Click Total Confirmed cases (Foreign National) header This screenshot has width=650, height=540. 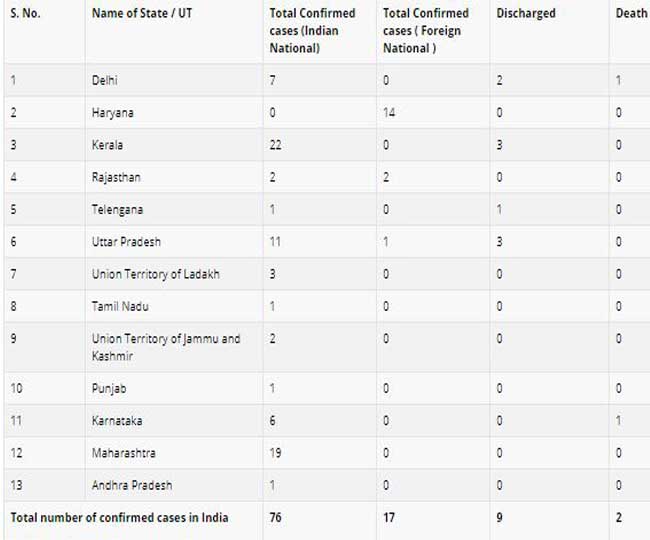pos(426,31)
